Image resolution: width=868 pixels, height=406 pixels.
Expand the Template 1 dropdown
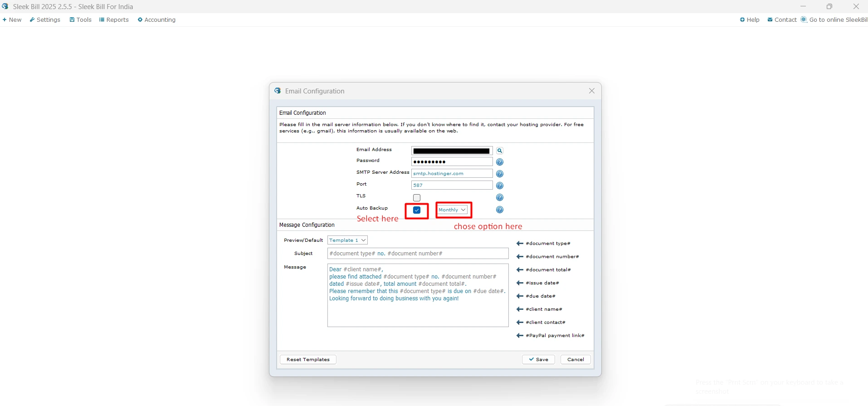pyautogui.click(x=347, y=240)
